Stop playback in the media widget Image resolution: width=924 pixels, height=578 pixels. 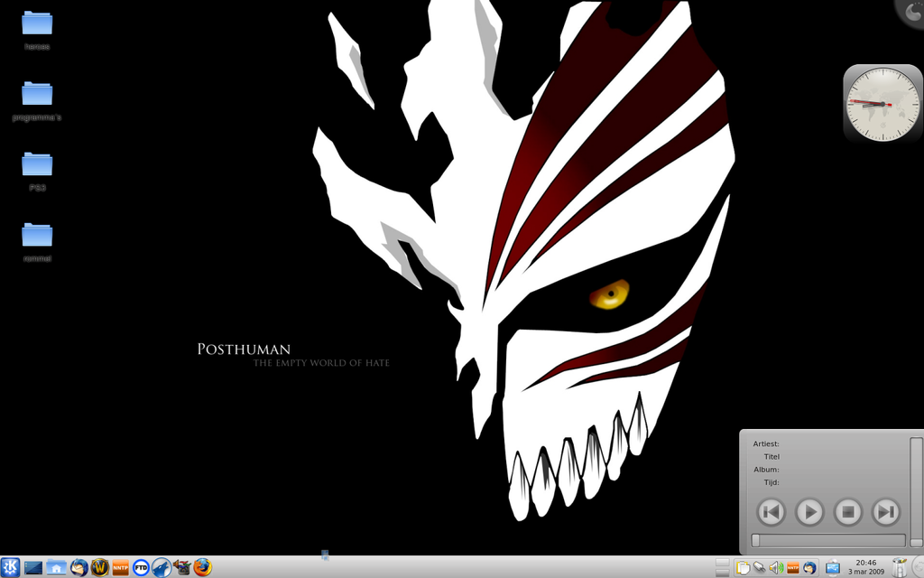tap(848, 511)
